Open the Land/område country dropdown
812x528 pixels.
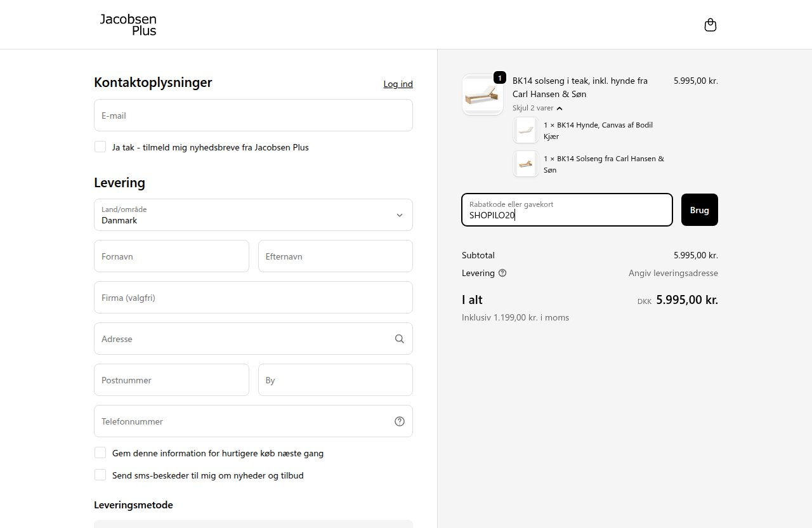pos(253,215)
